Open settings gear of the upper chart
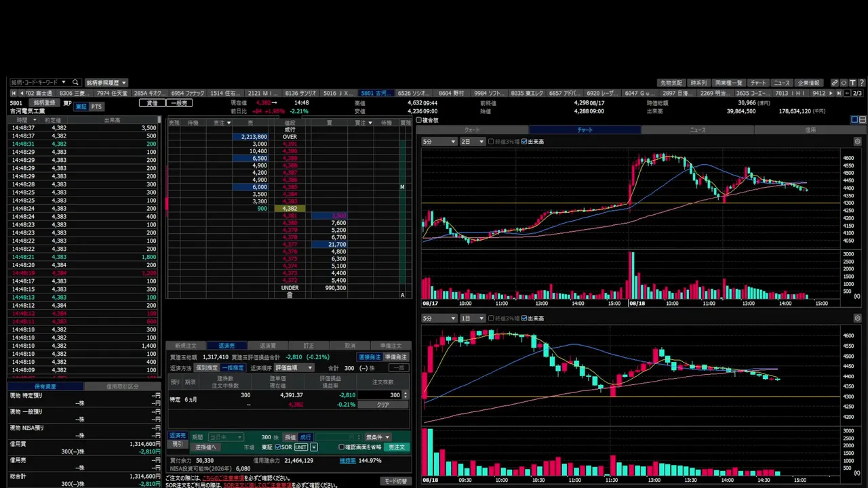The image size is (868, 488). coord(858,142)
